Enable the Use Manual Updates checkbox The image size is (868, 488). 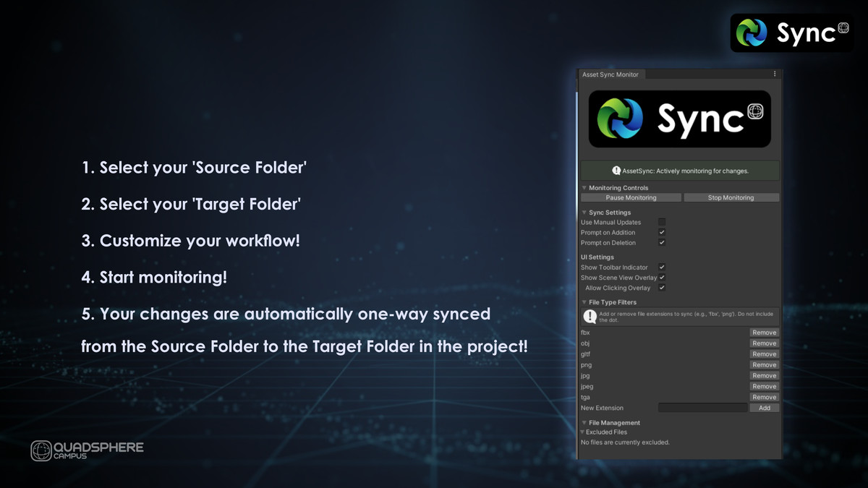[x=662, y=222]
